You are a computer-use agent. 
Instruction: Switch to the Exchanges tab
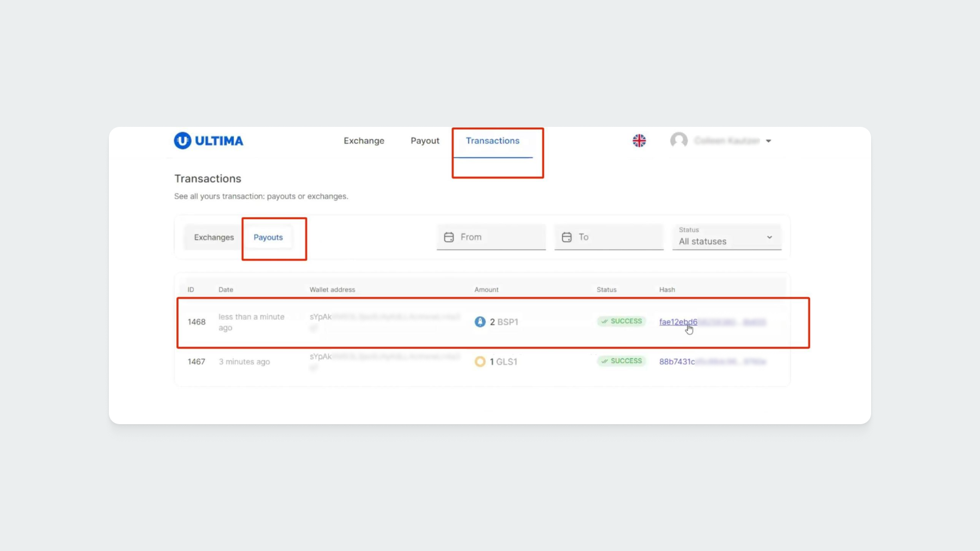tap(213, 237)
